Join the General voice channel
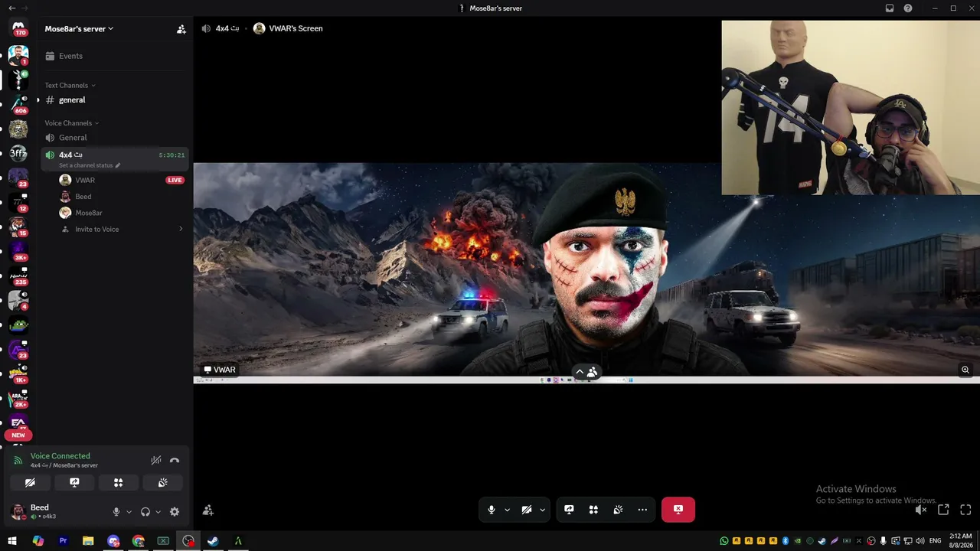Image resolution: width=980 pixels, height=551 pixels. tap(115, 138)
